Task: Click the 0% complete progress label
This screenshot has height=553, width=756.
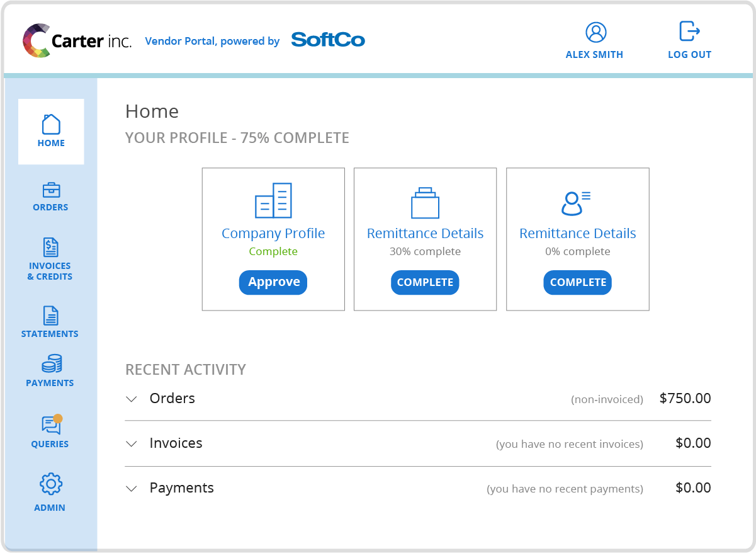Action: (577, 251)
